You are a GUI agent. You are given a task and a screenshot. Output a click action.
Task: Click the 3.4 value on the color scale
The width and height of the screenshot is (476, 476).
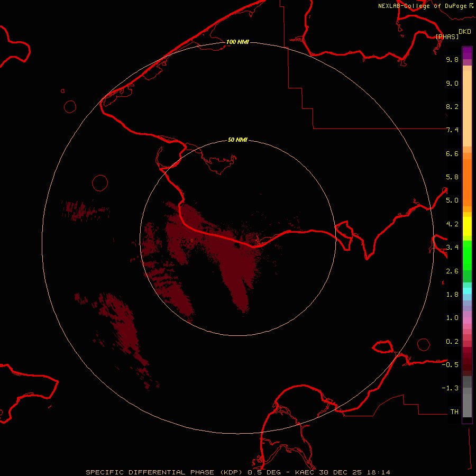(x=452, y=248)
